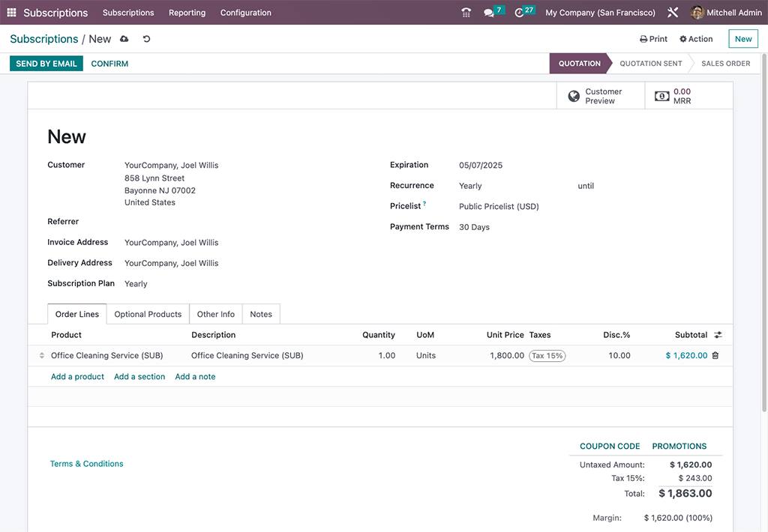768x532 pixels.
Task: Open the Customer Preview smart button
Action: [600, 95]
